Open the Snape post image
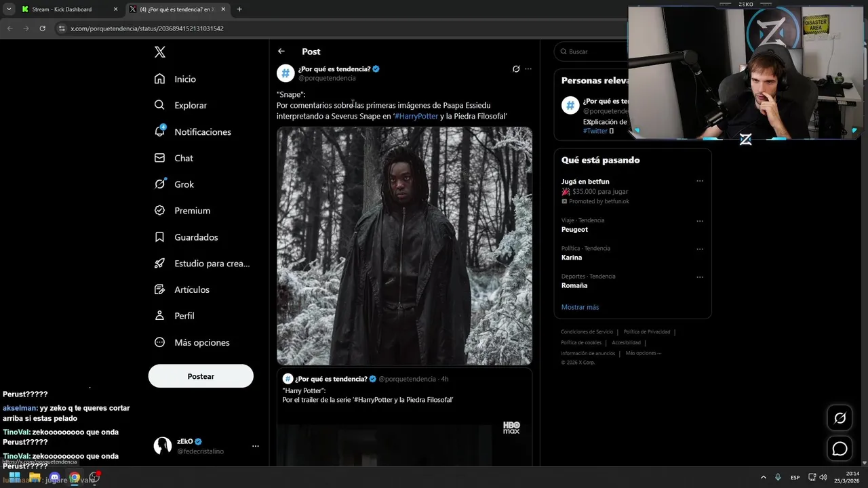Screen dimensions: 868x488 coord(404,246)
